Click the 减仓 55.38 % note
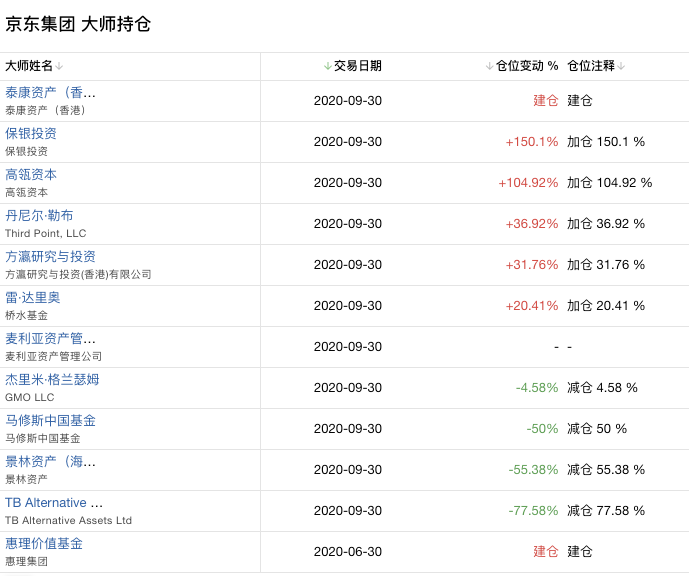Screen dimensions: 689x576 tap(606, 469)
